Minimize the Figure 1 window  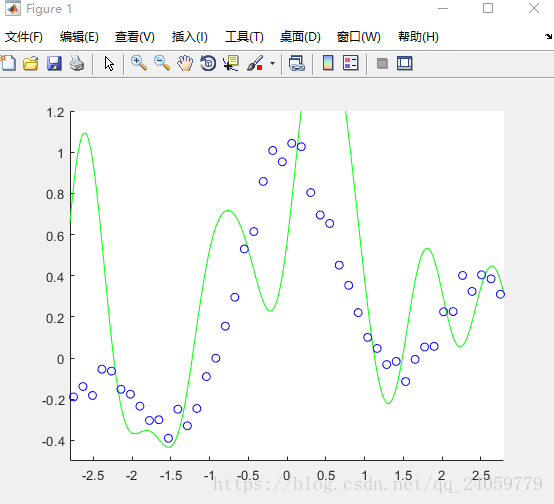coord(443,8)
